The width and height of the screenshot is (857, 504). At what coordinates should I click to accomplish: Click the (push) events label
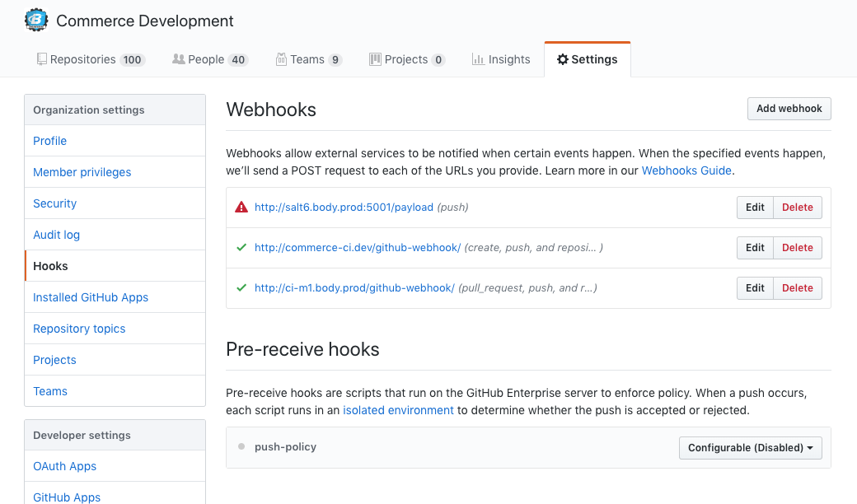(452, 207)
